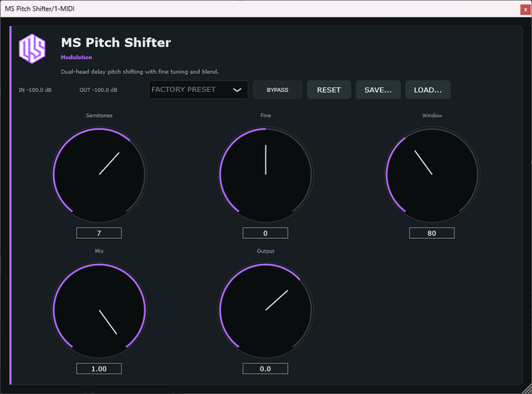The height and width of the screenshot is (394, 532).
Task: Click the MS Pitch Shifter/1-MIDI title bar text
Action: (40, 9)
